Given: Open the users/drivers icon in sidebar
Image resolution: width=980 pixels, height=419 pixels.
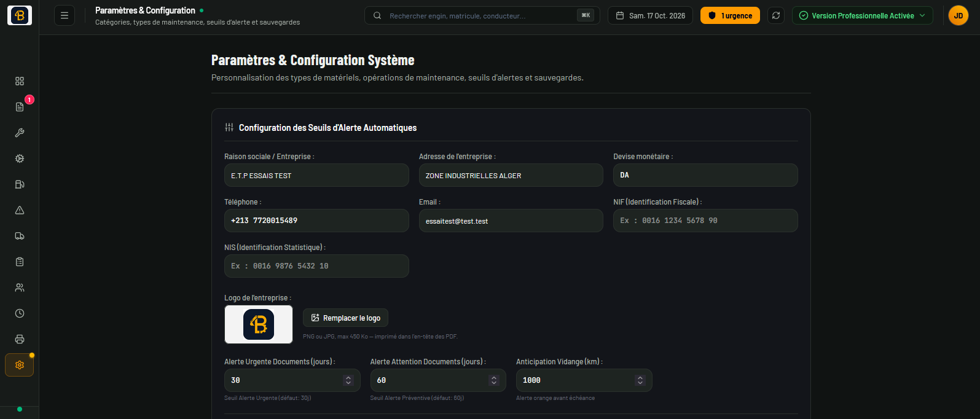Looking at the screenshot, I should point(20,288).
